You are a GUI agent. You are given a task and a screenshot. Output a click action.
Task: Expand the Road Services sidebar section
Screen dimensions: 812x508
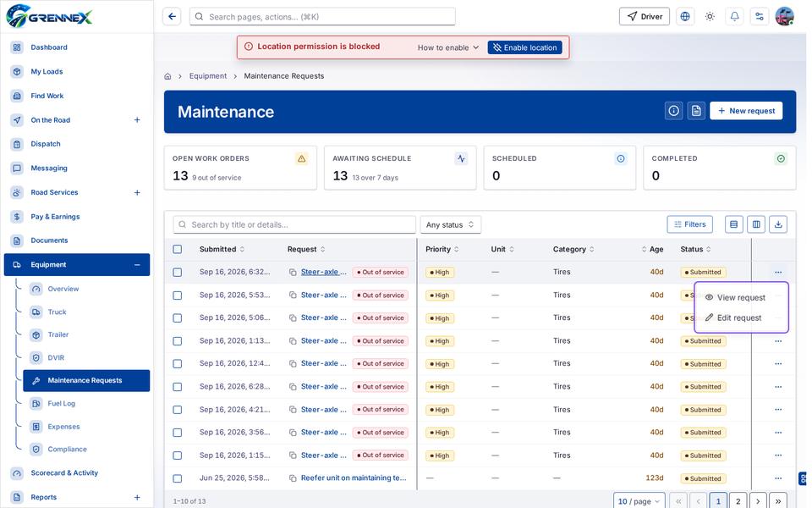click(137, 193)
